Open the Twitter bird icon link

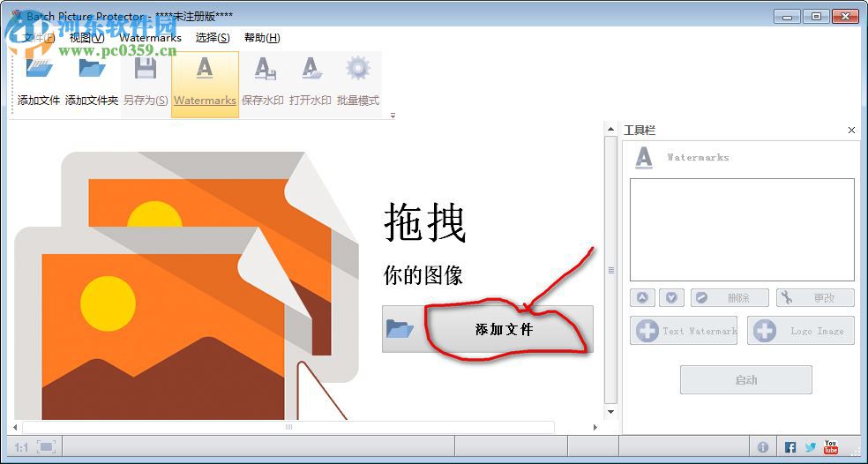pyautogui.click(x=811, y=447)
